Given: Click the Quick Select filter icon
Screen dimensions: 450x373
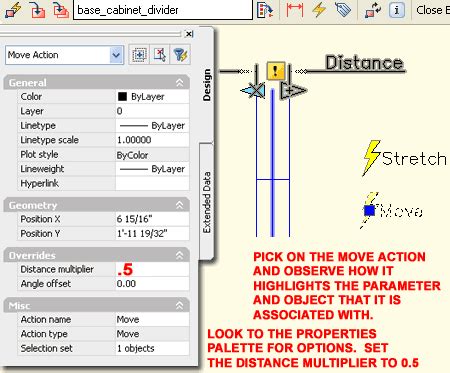Looking at the screenshot, I should [180, 55].
